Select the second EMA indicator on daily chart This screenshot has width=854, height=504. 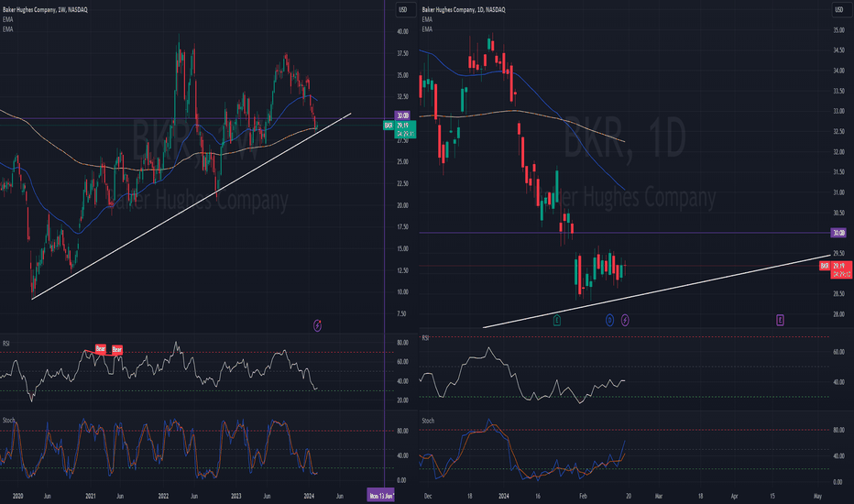(x=427, y=29)
